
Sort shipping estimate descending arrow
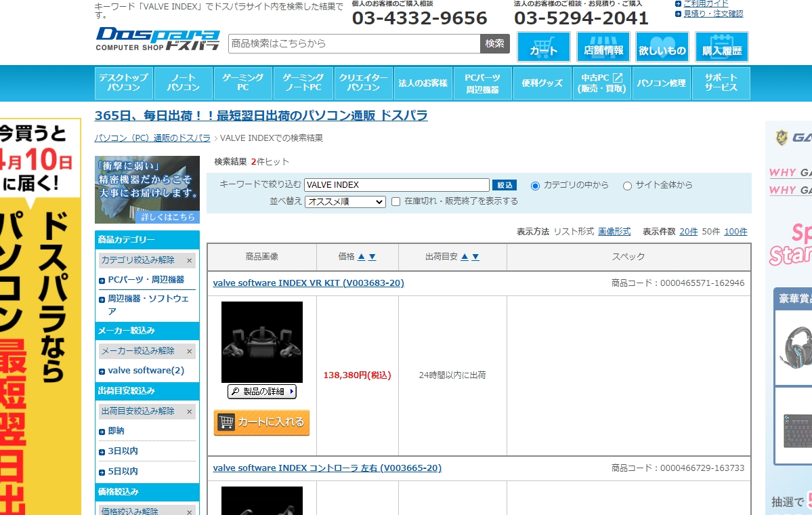pyautogui.click(x=475, y=257)
